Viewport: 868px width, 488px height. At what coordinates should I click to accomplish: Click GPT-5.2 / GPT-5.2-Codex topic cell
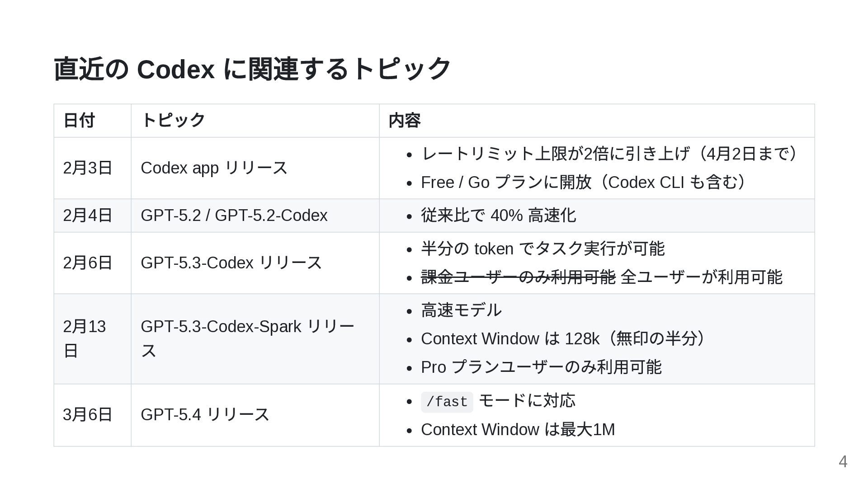coord(255,216)
